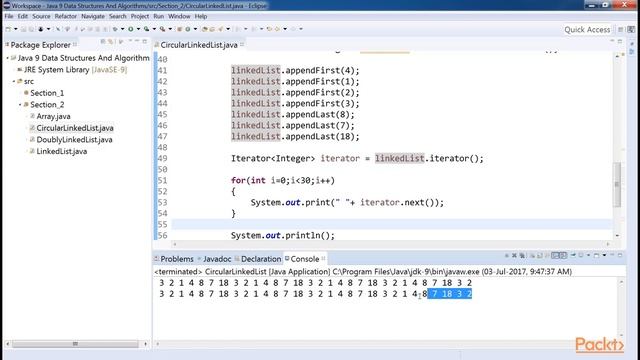Click the Save All toolbar icon

[31, 29]
